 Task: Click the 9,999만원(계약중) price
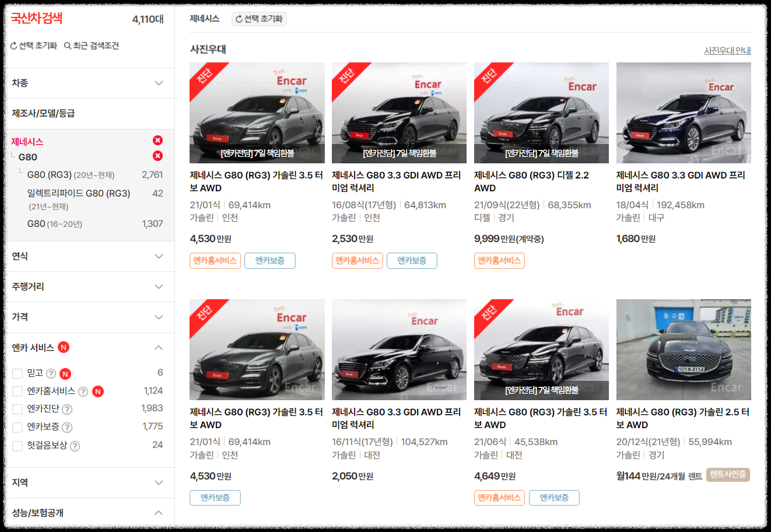tap(509, 239)
